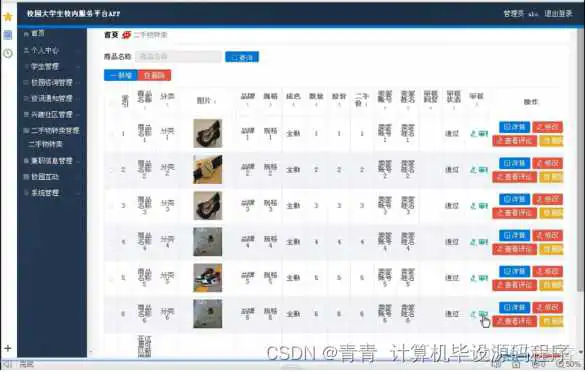The height and width of the screenshot is (372, 585).
Task: Tick the checkbox for row 3
Action: coord(112,206)
